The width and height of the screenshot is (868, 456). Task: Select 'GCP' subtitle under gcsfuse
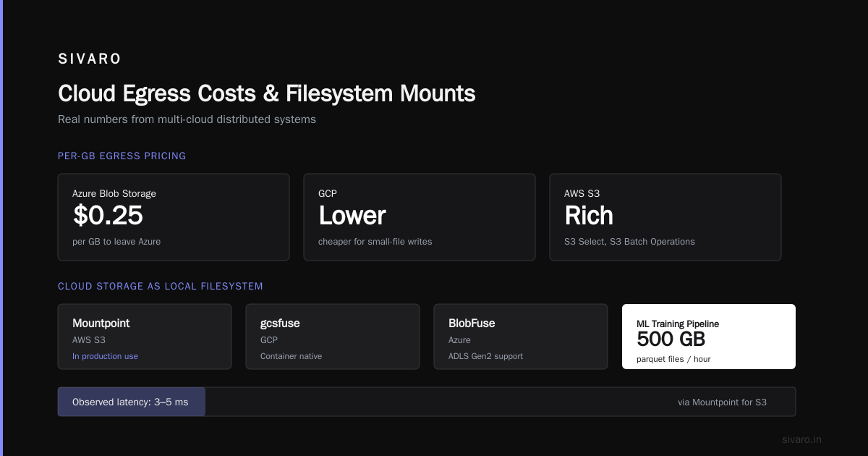point(269,340)
